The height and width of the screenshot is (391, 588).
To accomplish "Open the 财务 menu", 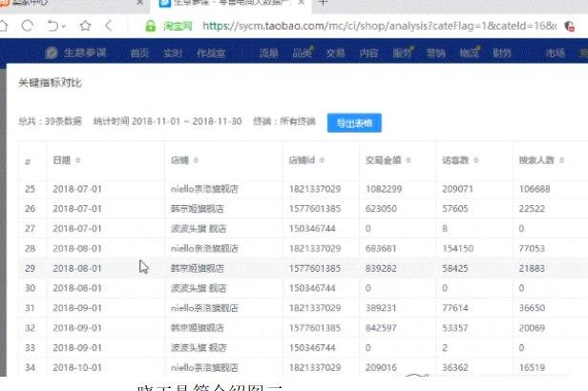I will click(x=502, y=53).
